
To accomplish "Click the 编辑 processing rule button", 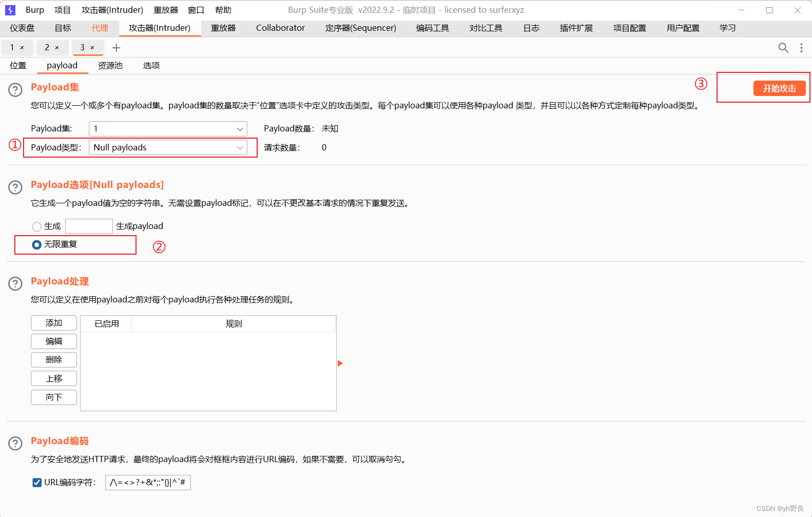I will 54,341.
